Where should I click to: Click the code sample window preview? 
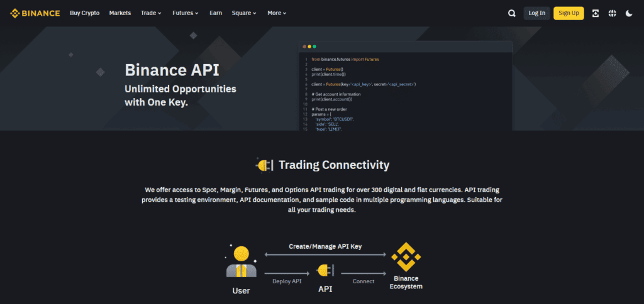pyautogui.click(x=406, y=86)
